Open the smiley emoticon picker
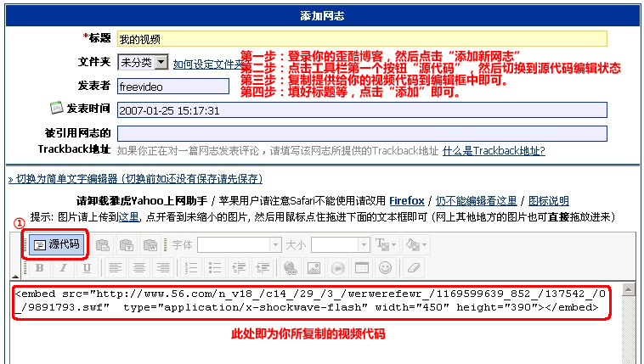This screenshot has height=364, width=644. [385, 268]
